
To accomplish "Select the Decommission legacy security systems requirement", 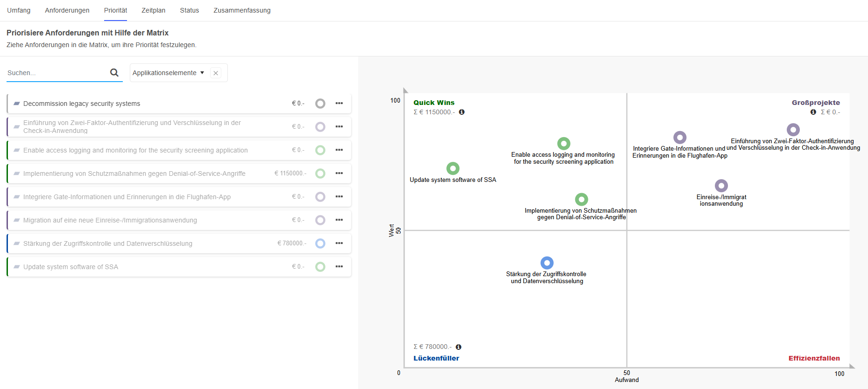I will tap(82, 104).
